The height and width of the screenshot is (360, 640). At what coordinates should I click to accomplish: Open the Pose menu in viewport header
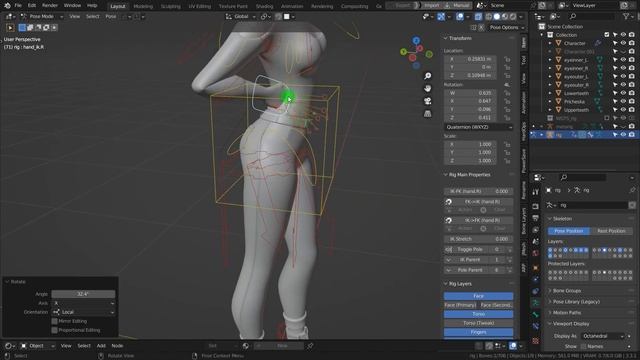(111, 17)
